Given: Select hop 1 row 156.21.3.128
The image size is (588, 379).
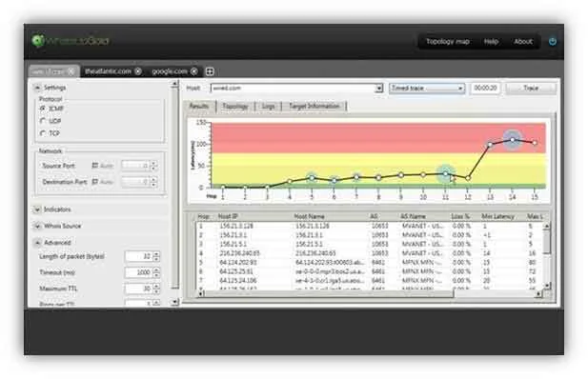Looking at the screenshot, I should [x=370, y=226].
